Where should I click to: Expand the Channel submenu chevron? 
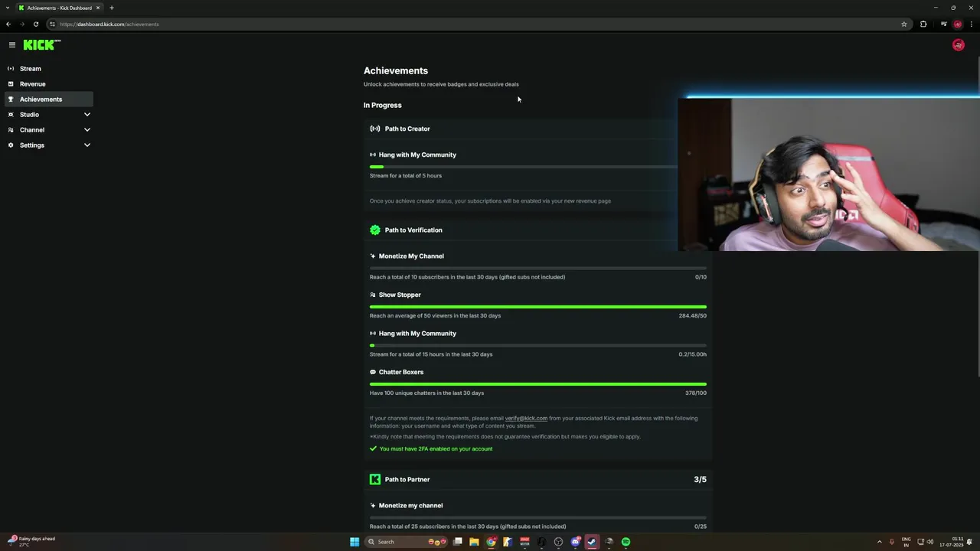tap(87, 130)
